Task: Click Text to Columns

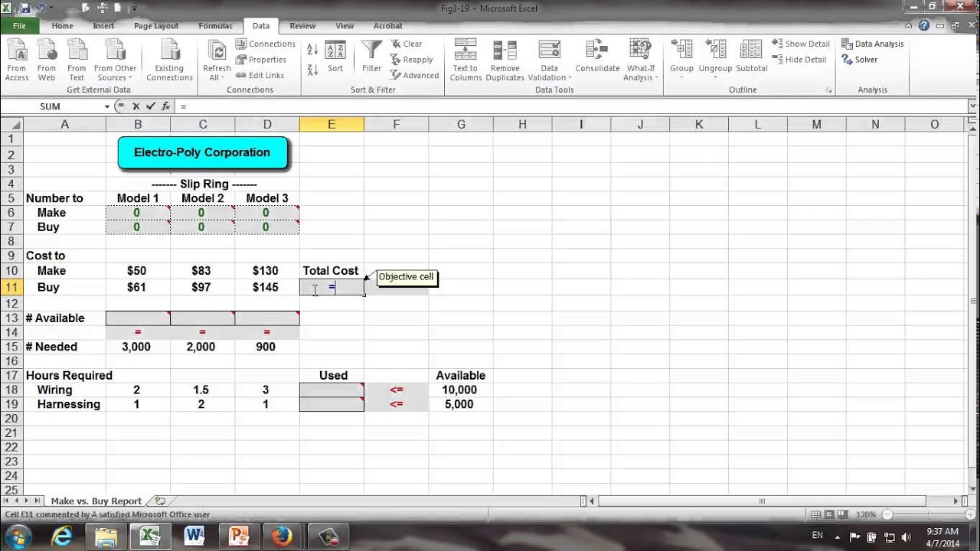Action: click(465, 60)
